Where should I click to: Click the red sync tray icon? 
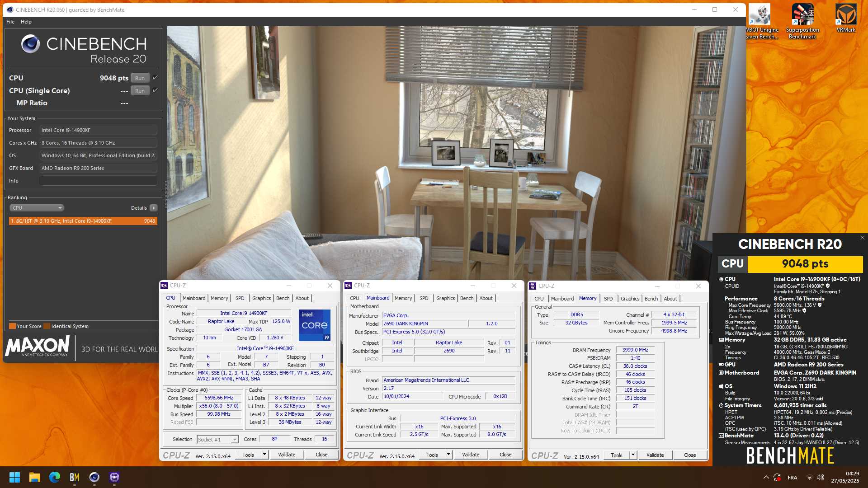(778, 477)
